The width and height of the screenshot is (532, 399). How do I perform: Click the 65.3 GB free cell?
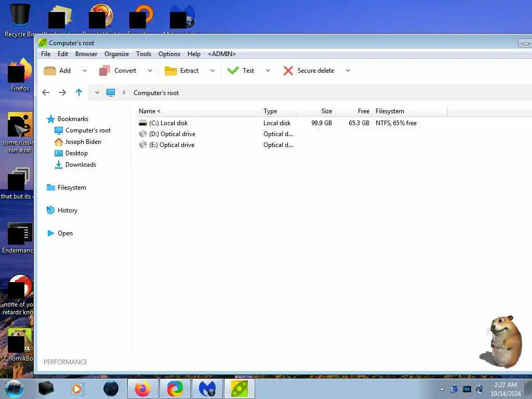(x=358, y=123)
